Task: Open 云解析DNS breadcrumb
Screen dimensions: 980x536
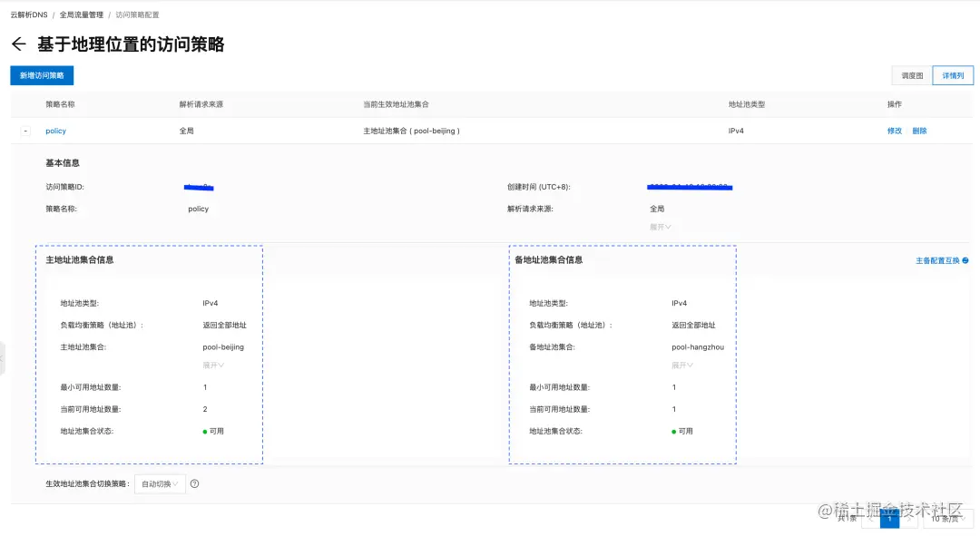Action: (29, 15)
